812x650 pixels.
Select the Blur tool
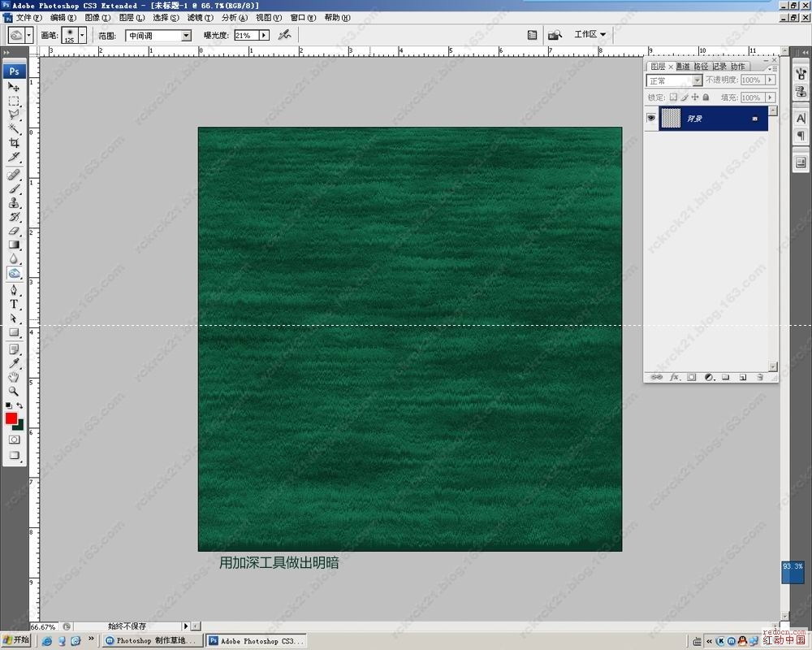[x=14, y=258]
